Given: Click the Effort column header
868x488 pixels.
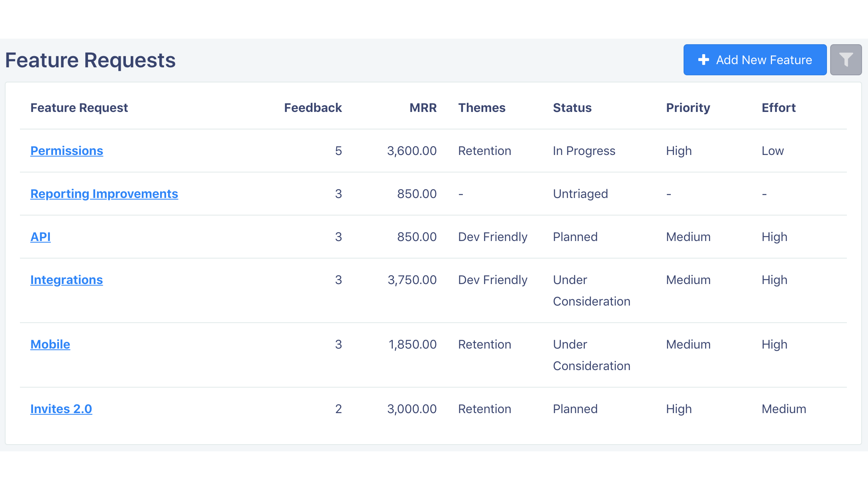Looking at the screenshot, I should click(x=778, y=108).
